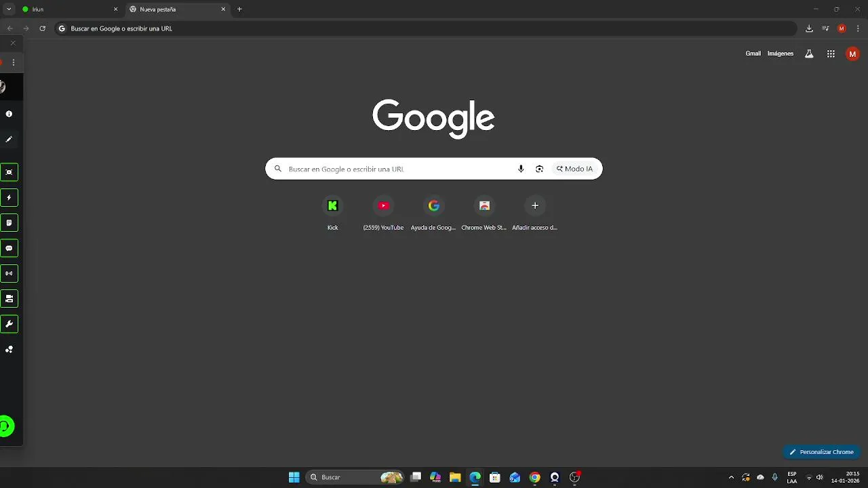This screenshot has width=868, height=488.
Task: Open Chrome downloads icon in toolbar
Action: [x=809, y=28]
